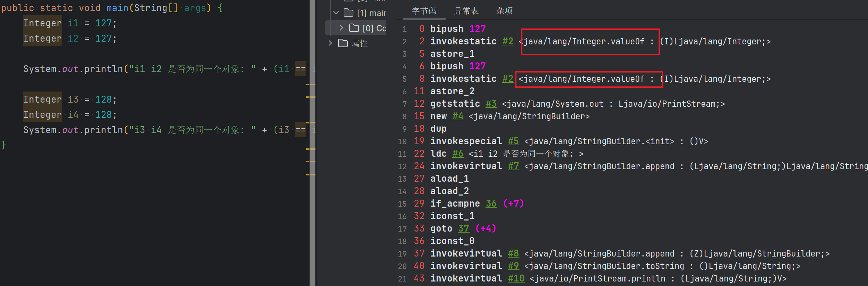Screen dimensions: 868x286
Task: Click the #9 link for StringBuilder.toString
Action: pyautogui.click(x=513, y=266)
